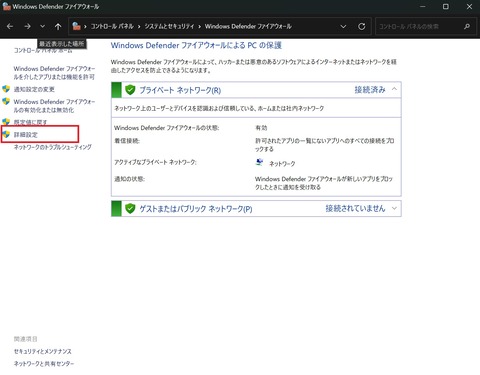The height and width of the screenshot is (375, 480).
Task: Open セキュリティとメンテナンス link
Action: coord(43,351)
